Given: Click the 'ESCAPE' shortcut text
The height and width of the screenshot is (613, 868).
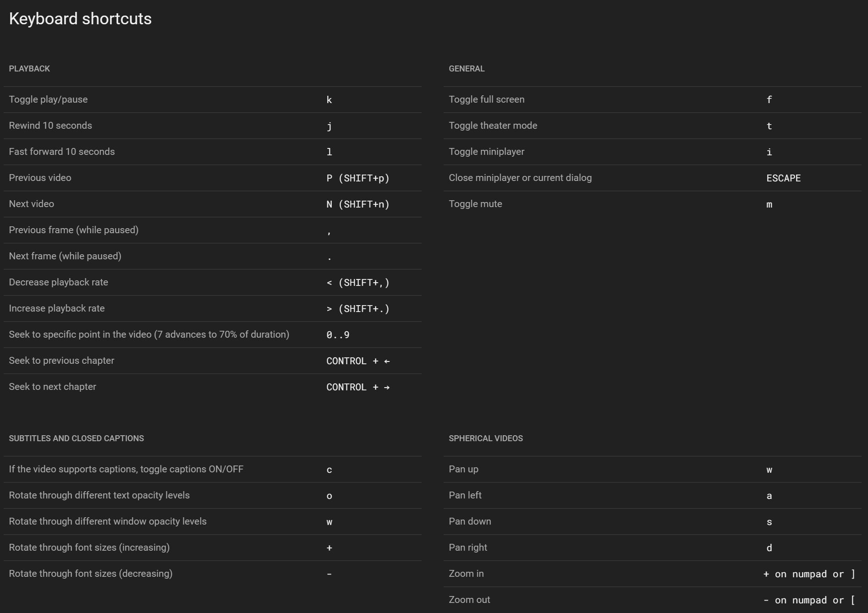Looking at the screenshot, I should tap(784, 178).
